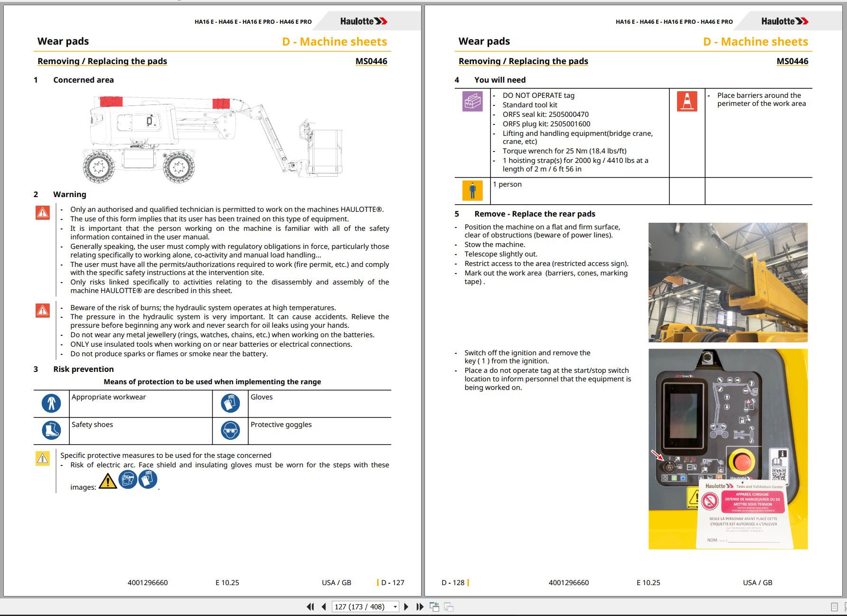The width and height of the screenshot is (847, 616).
Task: Click the 'ORFS seal kit: 2505000470' line
Action: [546, 114]
